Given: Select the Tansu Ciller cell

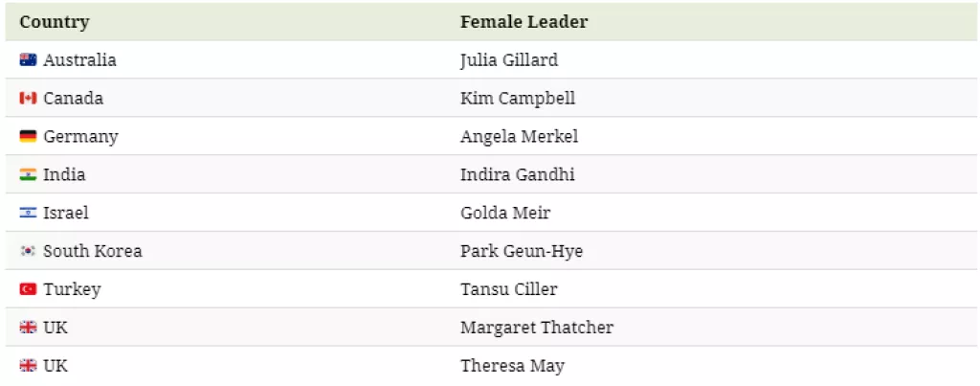Looking at the screenshot, I should click(508, 289).
